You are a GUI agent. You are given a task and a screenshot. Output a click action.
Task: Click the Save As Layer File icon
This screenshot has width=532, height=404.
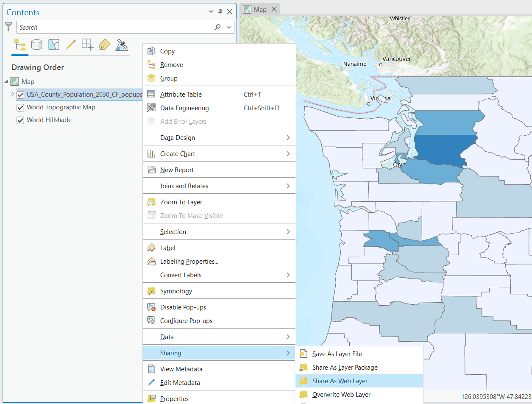304,354
